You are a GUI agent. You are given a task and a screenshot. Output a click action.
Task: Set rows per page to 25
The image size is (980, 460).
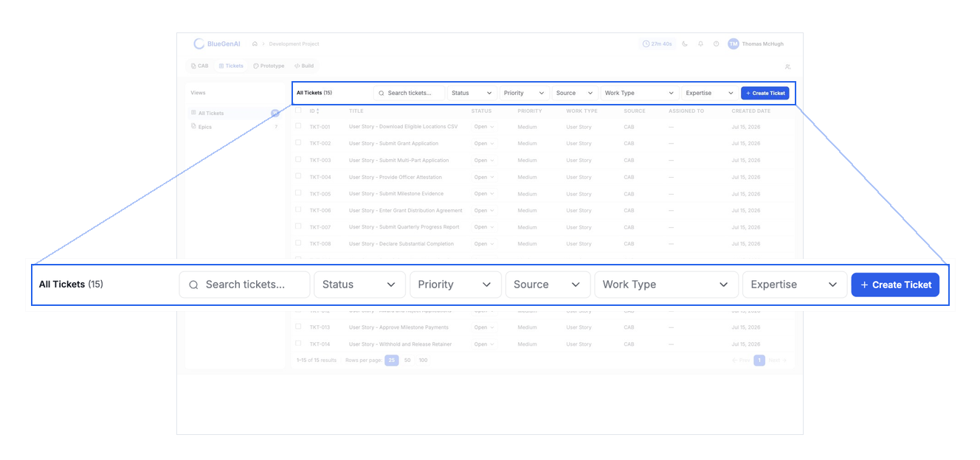coord(392,360)
